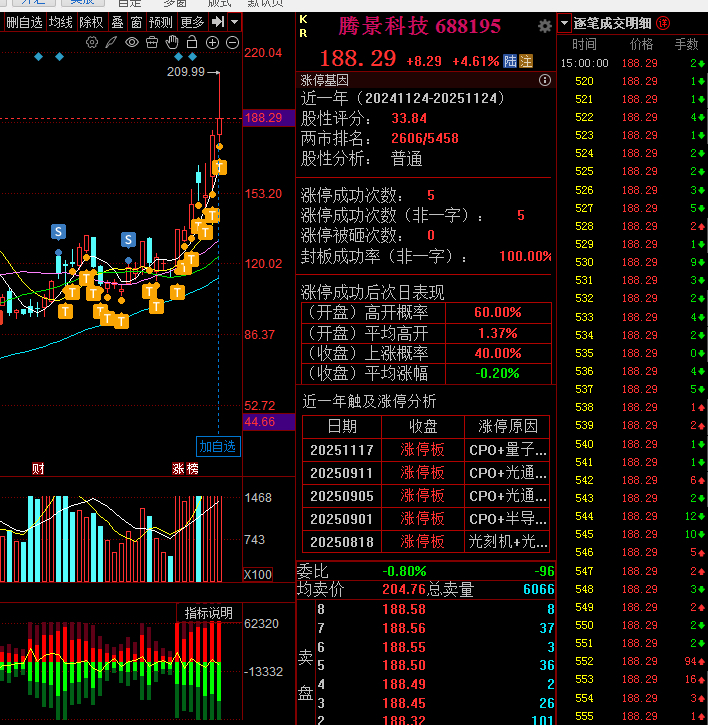
Task: Click topmost orange T marker near peak
Action: 220,167
